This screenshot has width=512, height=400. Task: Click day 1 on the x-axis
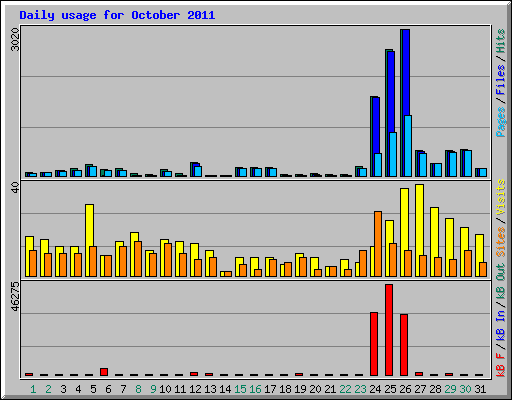(33, 389)
